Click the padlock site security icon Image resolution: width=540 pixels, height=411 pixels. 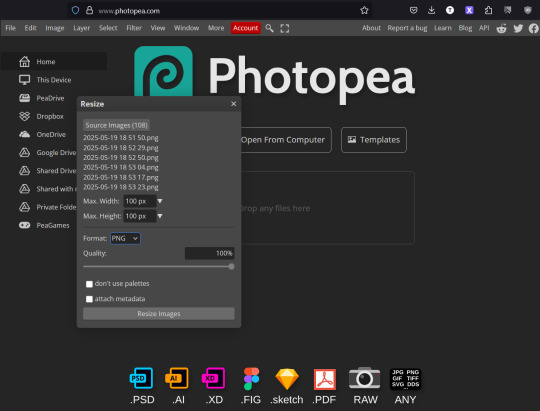(90, 10)
